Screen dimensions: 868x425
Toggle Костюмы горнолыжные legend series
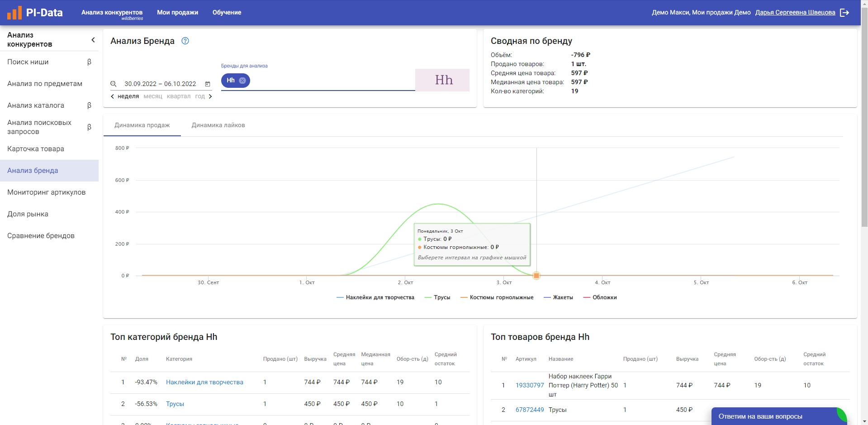coord(497,297)
